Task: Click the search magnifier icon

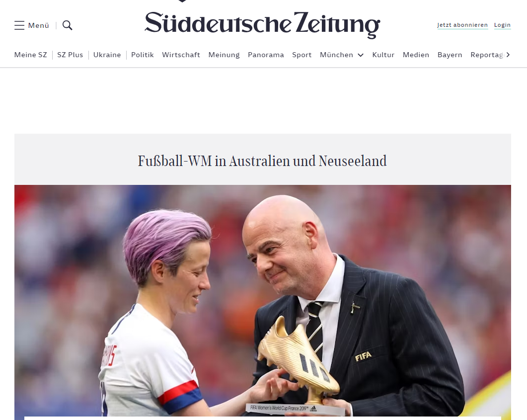Action: [68, 25]
